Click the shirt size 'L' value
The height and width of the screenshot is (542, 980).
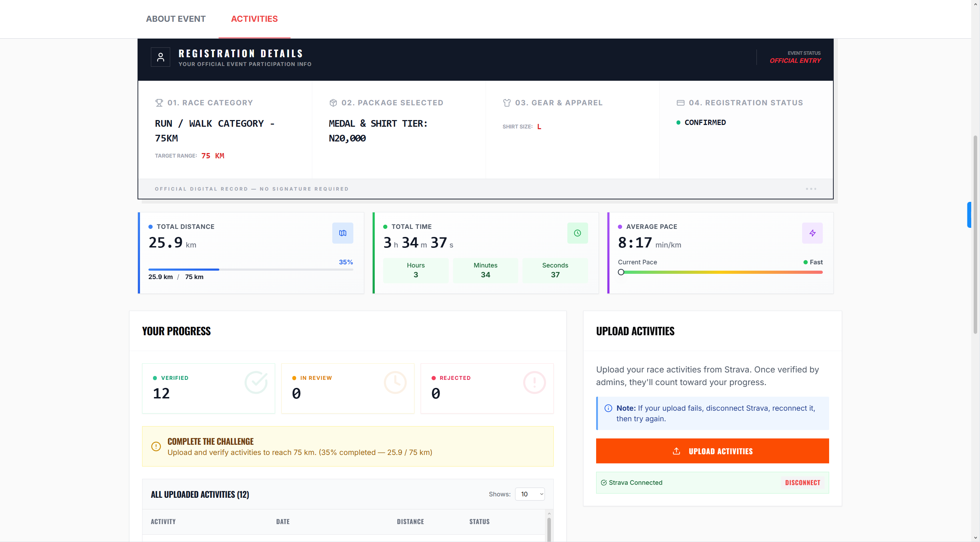539,126
